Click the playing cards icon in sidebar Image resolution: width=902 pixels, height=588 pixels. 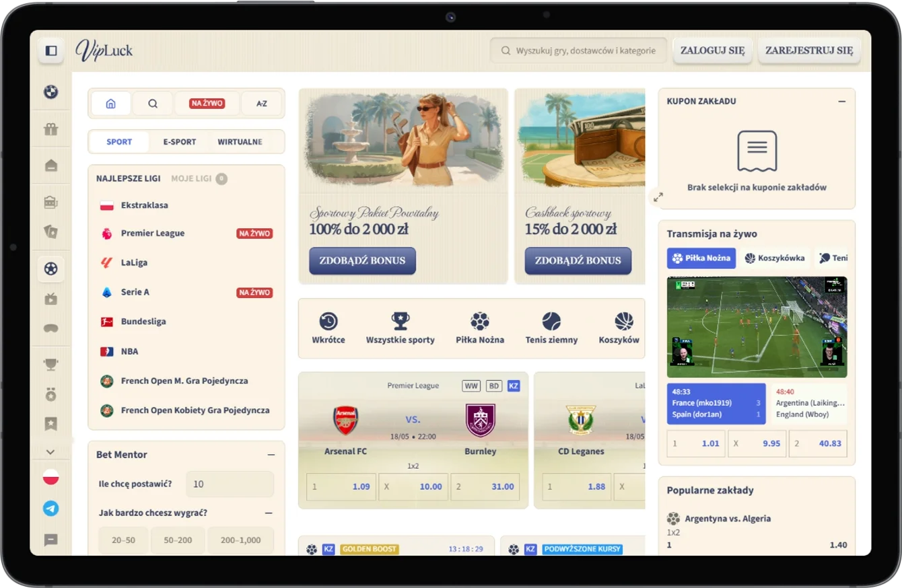(51, 231)
